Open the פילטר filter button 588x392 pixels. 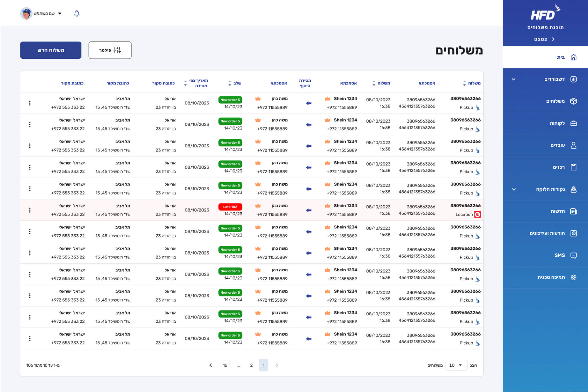110,50
